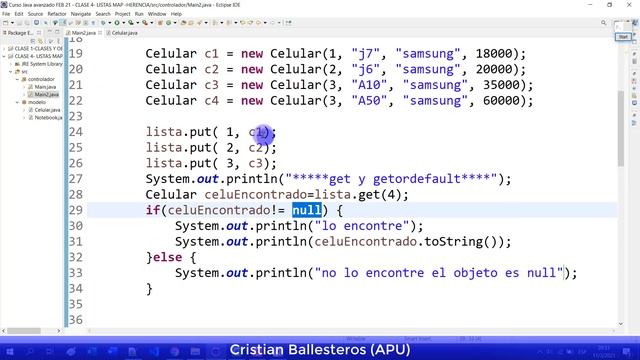Click the External Tools run icon

pos(145,23)
